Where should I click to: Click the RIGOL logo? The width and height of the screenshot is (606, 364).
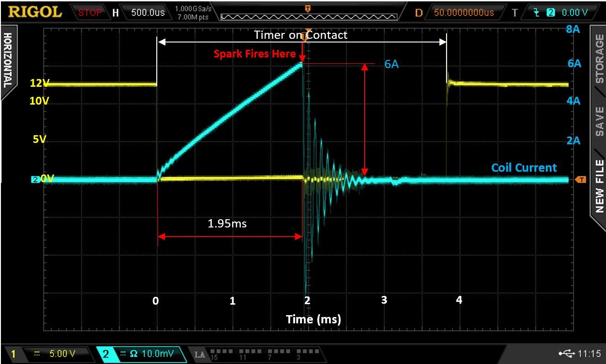pyautogui.click(x=35, y=12)
